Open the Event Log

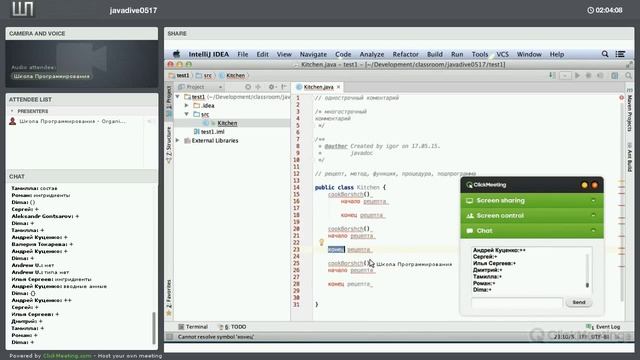[603, 327]
